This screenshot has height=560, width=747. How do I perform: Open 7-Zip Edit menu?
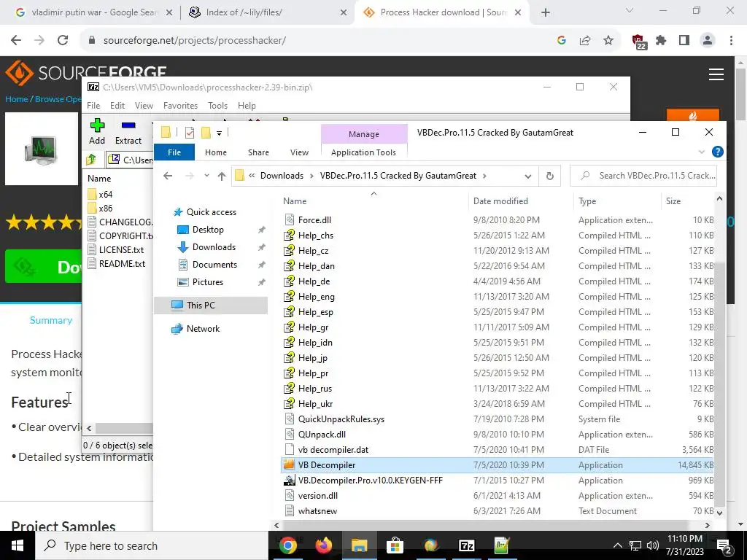[x=117, y=106]
